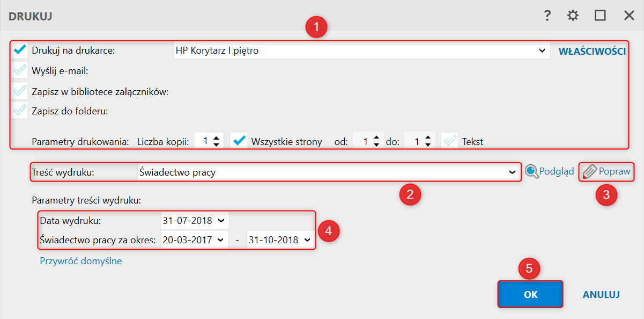Toggle Wszystkie strony checkbox

click(x=238, y=141)
